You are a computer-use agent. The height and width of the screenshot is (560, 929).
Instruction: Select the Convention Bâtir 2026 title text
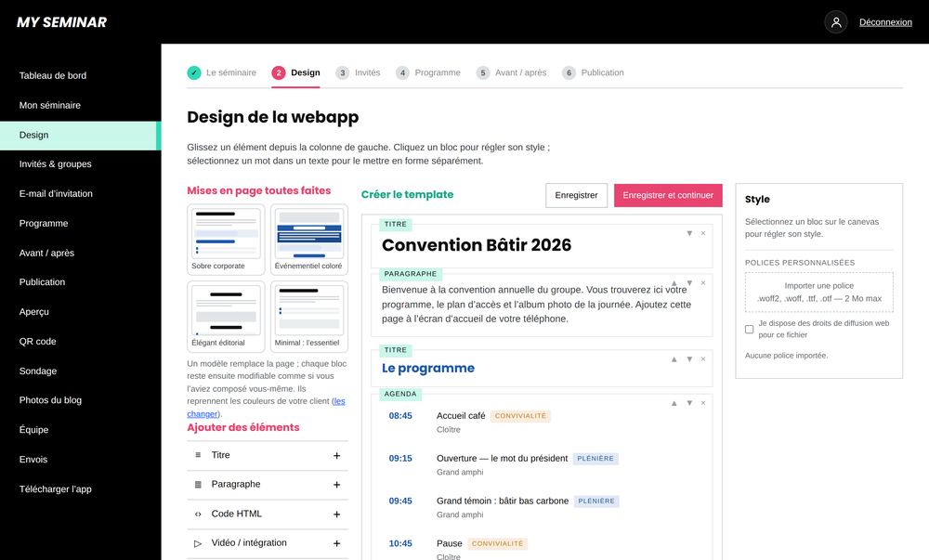pos(477,245)
